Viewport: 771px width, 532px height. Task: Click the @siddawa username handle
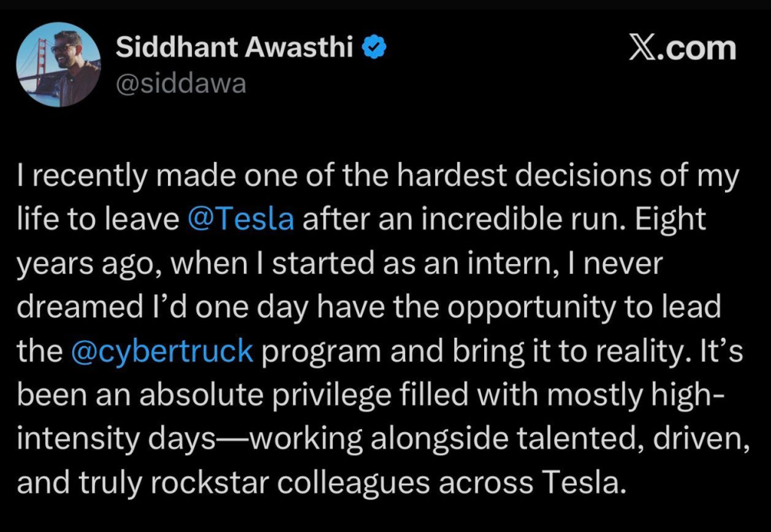pos(181,83)
